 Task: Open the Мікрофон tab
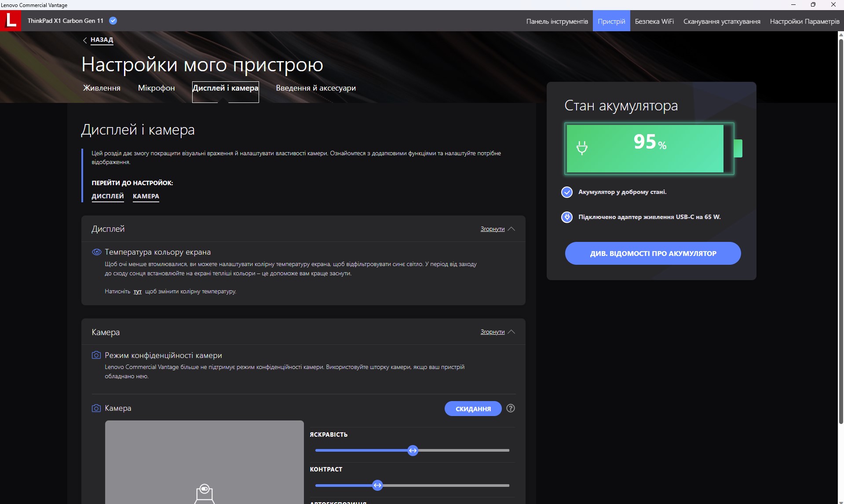(x=156, y=88)
